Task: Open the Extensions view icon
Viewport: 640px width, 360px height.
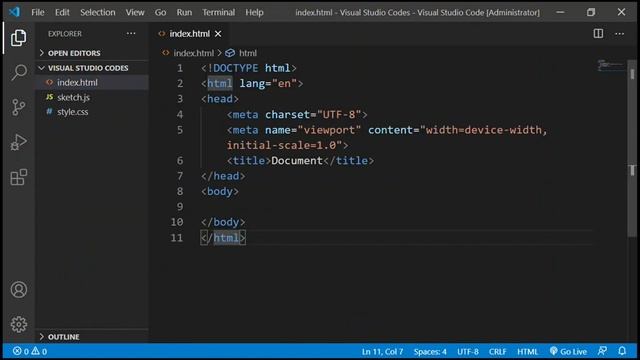Action: 19,177
